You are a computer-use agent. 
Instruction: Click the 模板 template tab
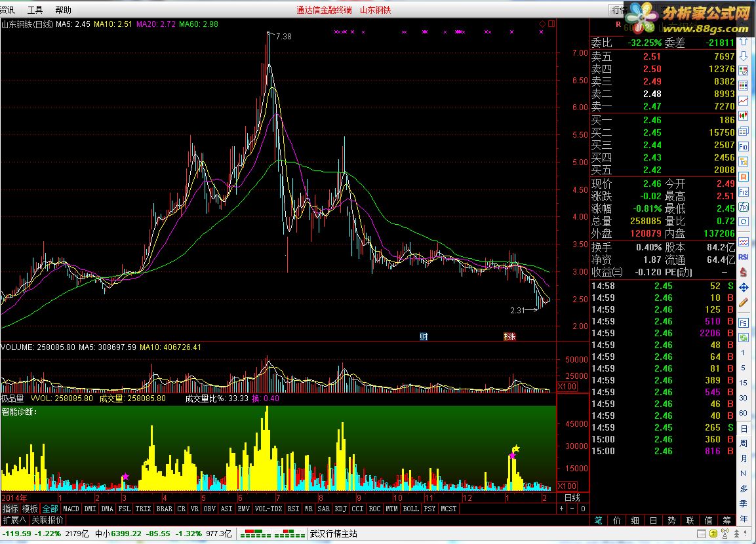(30, 509)
